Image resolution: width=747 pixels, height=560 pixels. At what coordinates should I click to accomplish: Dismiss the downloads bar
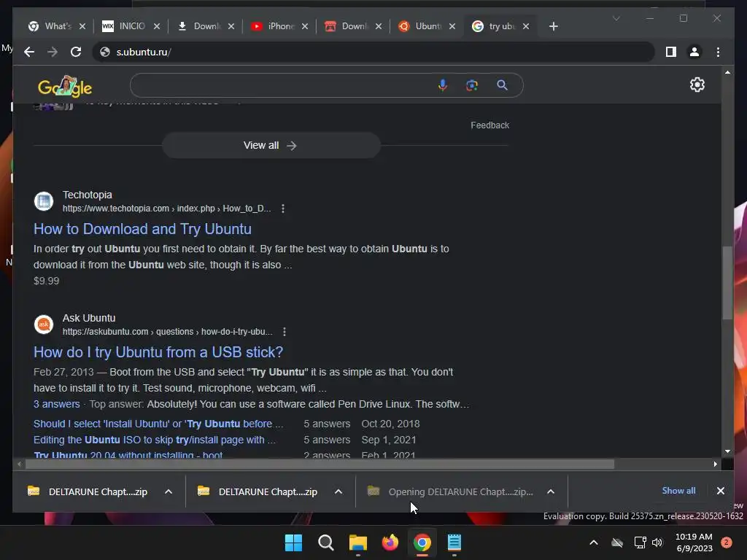pyautogui.click(x=720, y=491)
